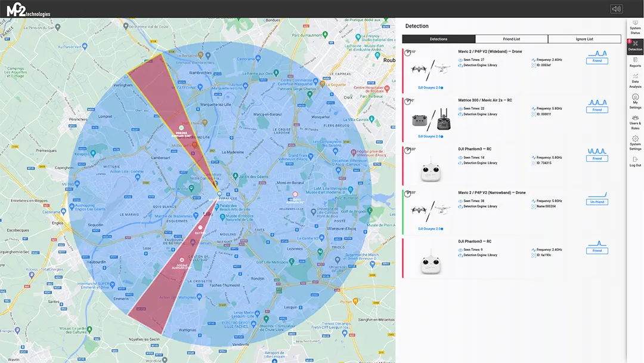Click signal waveform on Phantom3 6a190c row
Image resolution: width=644 pixels, height=363 pixels.
[x=597, y=243]
